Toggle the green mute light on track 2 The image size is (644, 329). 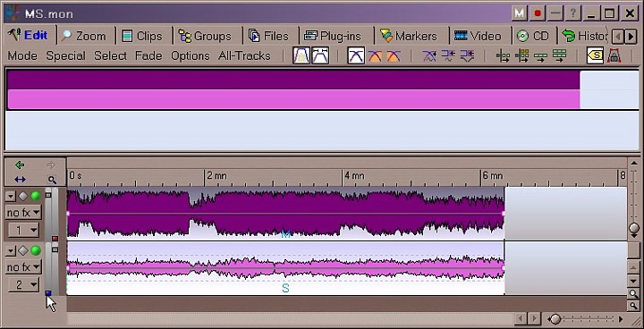[36, 250]
